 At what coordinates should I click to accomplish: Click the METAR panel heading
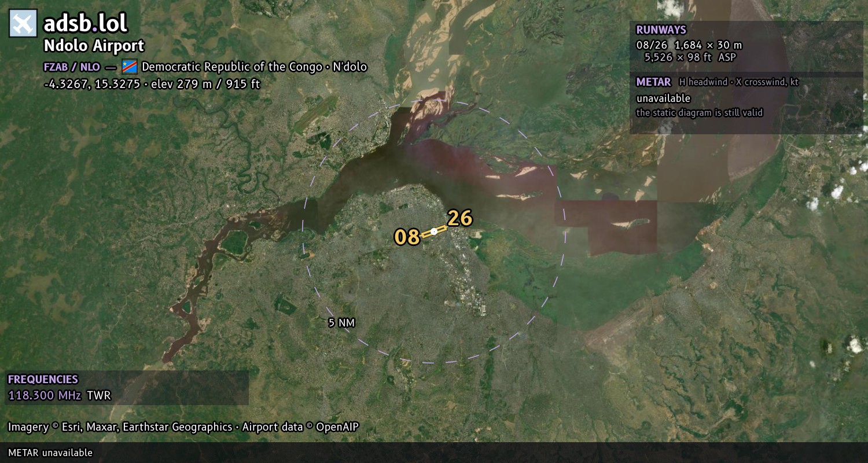[x=653, y=82]
